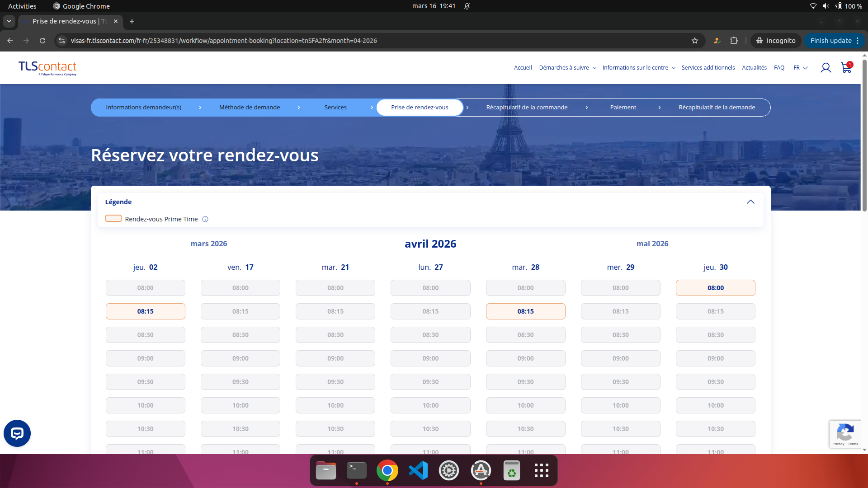Click the extensions puzzle icon in Chrome toolbar
Viewport: 868px width, 488px height.
coord(734,41)
